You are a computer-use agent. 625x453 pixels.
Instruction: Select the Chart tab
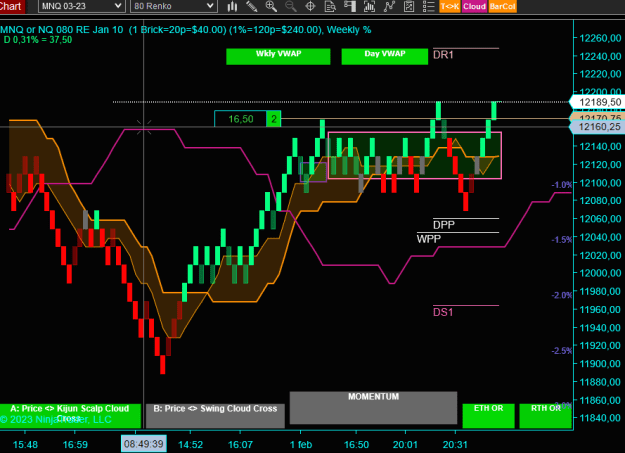(11, 6)
